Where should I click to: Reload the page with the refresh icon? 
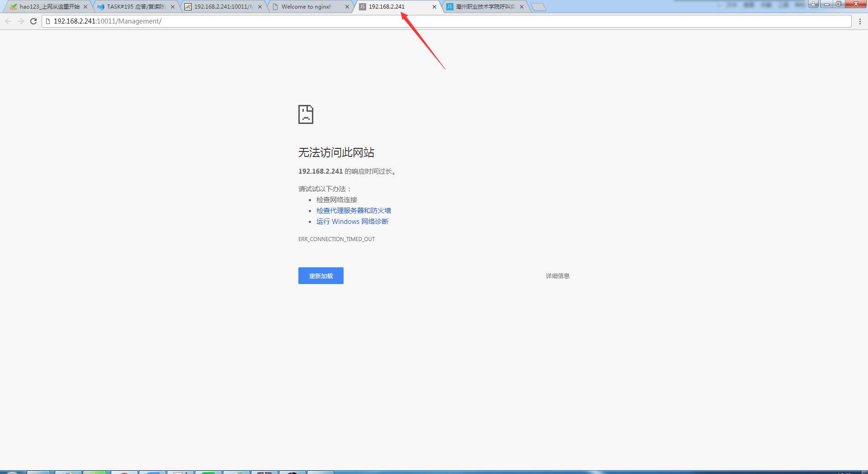coord(33,21)
